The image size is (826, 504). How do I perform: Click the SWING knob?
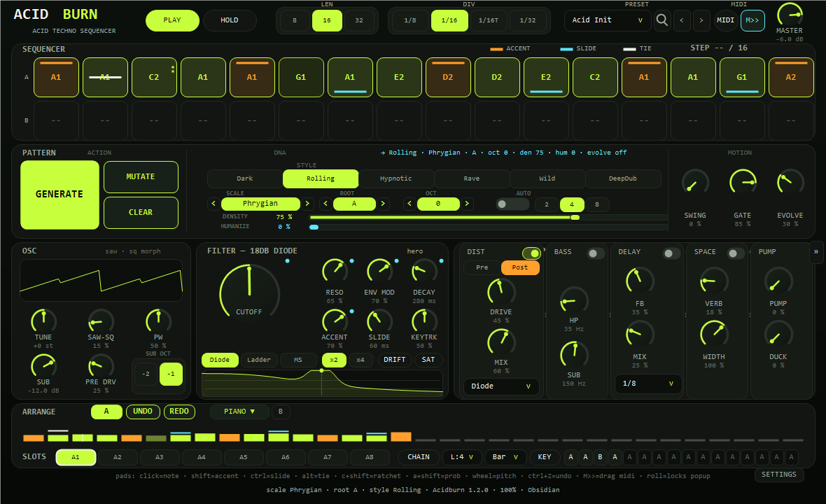coord(695,183)
